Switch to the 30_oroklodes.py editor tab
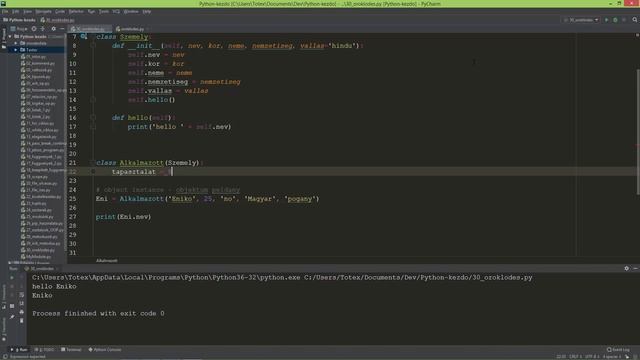The image size is (640, 360). click(90, 29)
